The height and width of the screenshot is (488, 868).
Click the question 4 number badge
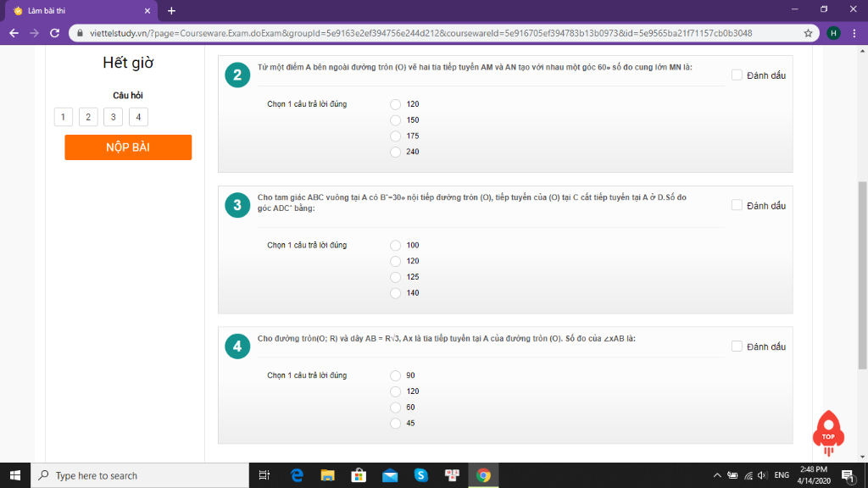[x=237, y=347]
